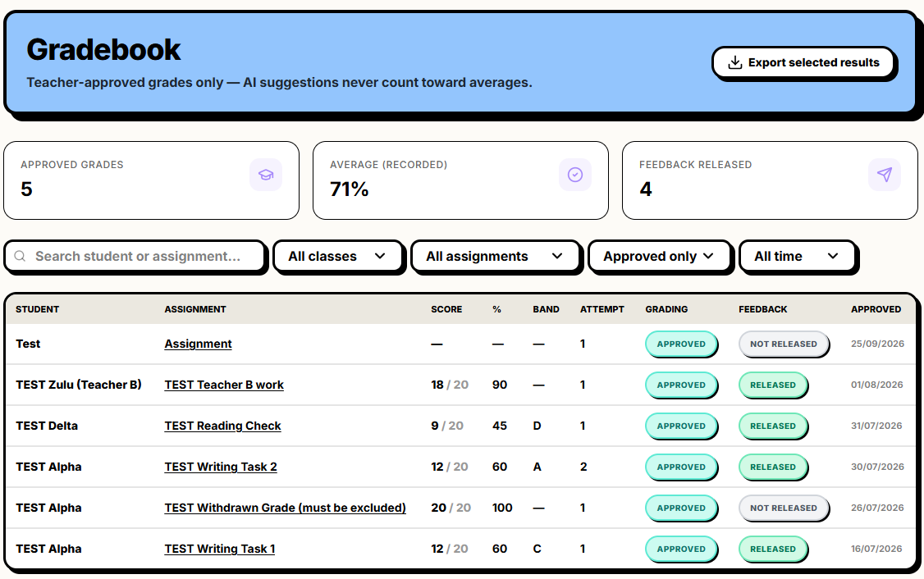This screenshot has width=924, height=579.
Task: Click the check circle icon in Average card
Action: pos(575,175)
